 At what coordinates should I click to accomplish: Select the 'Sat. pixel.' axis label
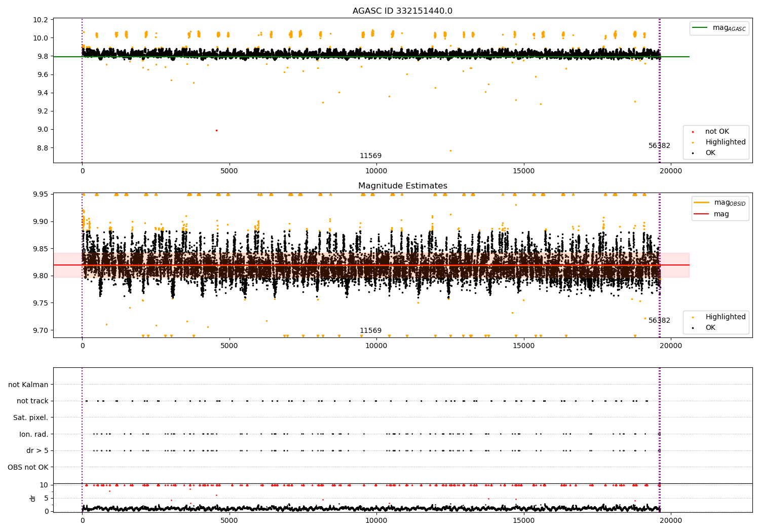tap(30, 417)
